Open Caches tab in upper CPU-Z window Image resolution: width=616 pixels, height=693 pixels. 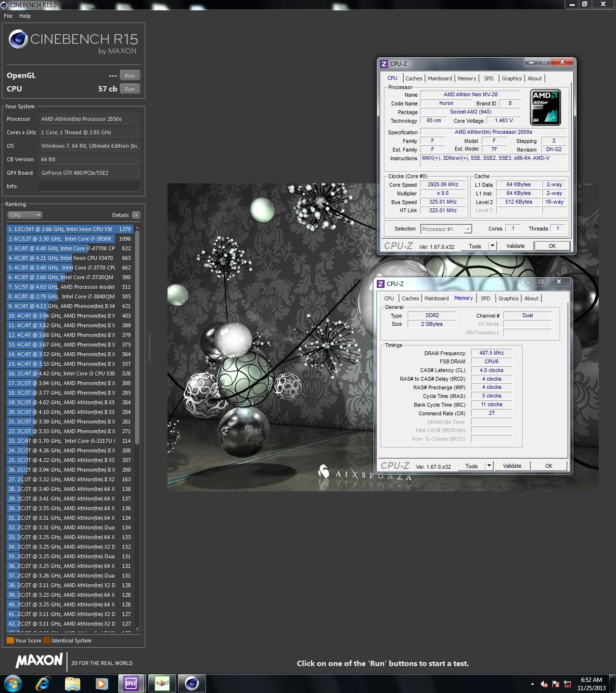pyautogui.click(x=413, y=78)
